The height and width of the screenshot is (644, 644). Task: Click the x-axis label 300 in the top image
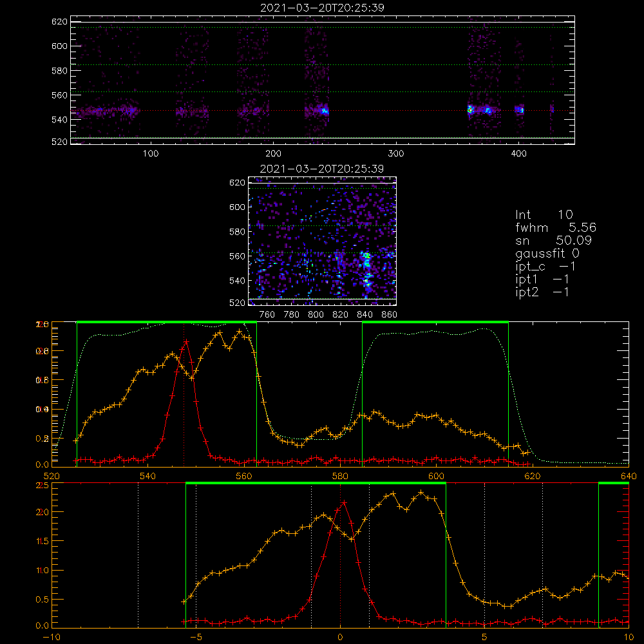pos(396,154)
